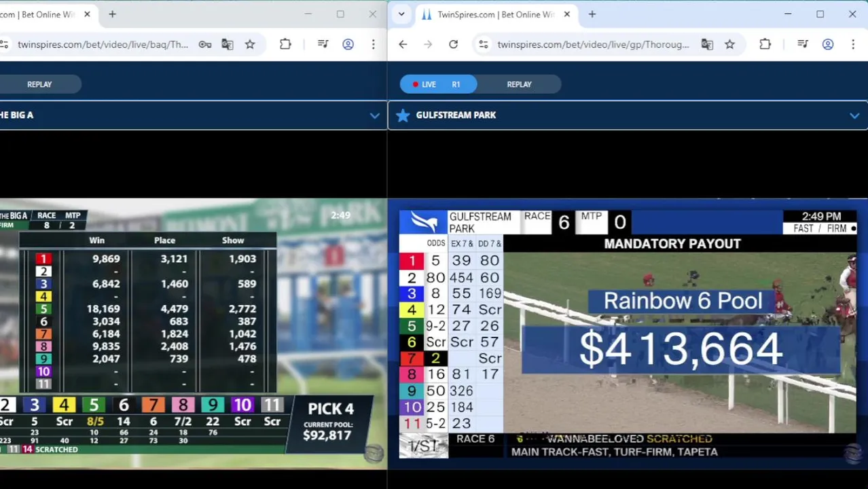View site information in right window address bar
The height and width of the screenshot is (489, 868).
pos(483,44)
